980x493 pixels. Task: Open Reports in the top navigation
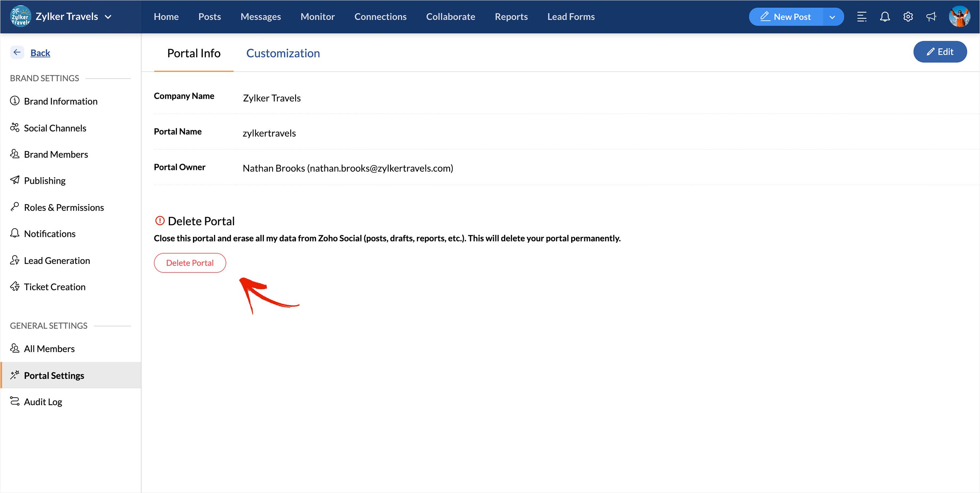click(511, 17)
